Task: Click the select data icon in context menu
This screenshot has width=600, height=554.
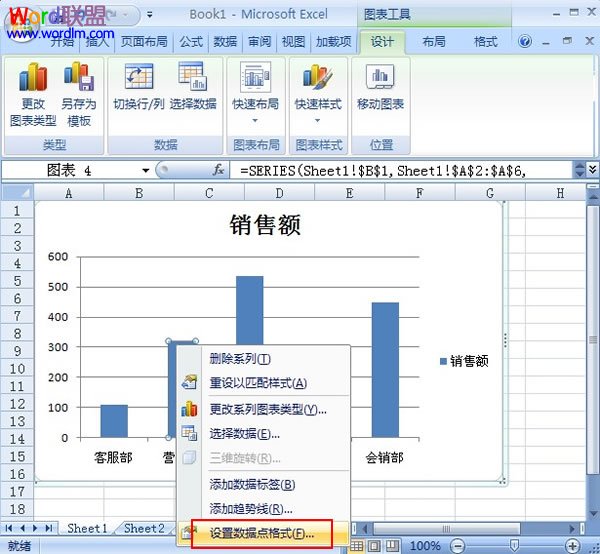Action: tap(189, 433)
